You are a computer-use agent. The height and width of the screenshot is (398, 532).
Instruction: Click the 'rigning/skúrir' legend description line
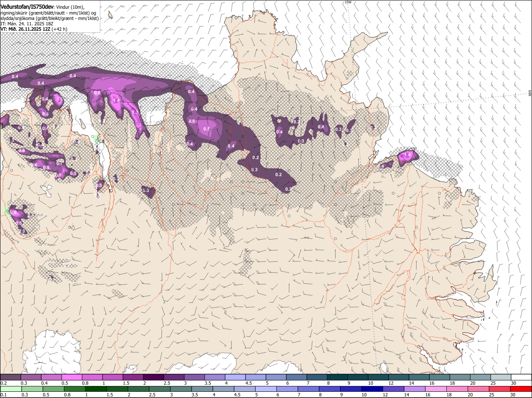pos(48,13)
